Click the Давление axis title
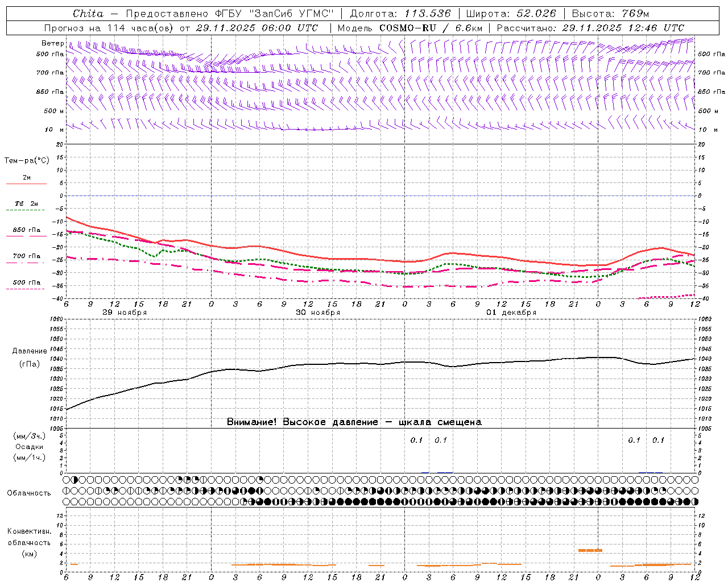 point(30,351)
